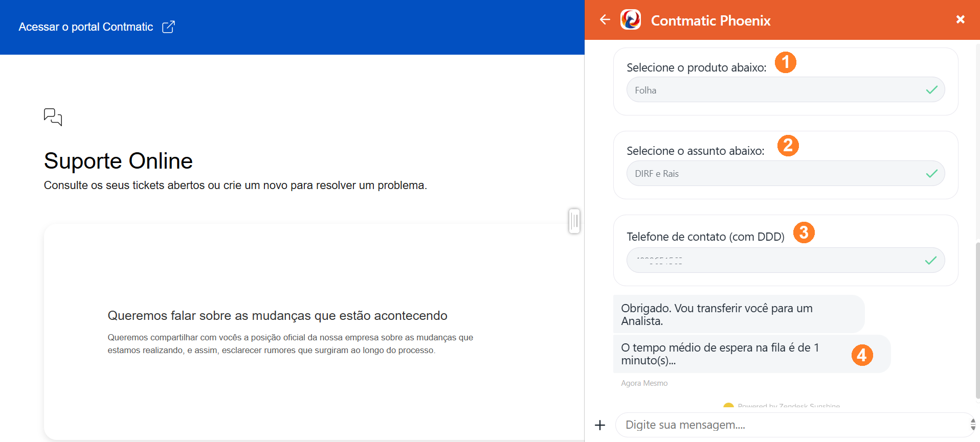Click the panel resize handle between page and chat
The width and height of the screenshot is (980, 442).
pyautogui.click(x=574, y=221)
